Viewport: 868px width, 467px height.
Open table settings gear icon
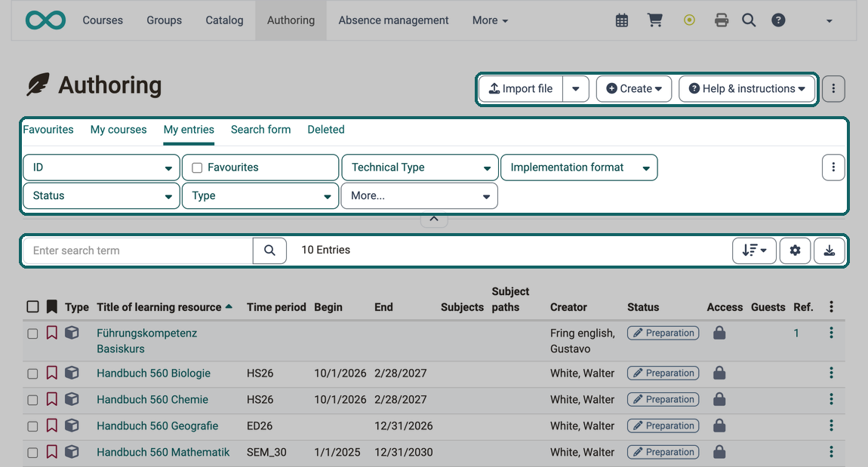[795, 250]
